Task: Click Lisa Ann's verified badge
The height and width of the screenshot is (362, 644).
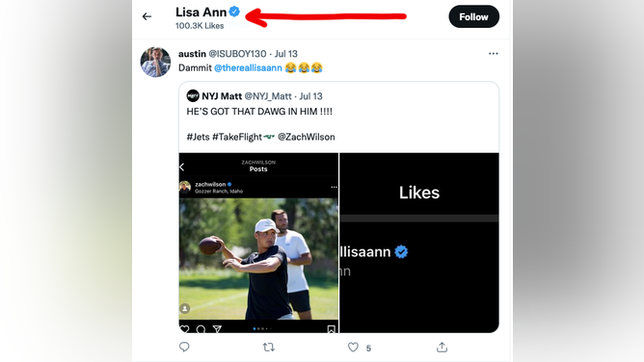Action: [234, 12]
